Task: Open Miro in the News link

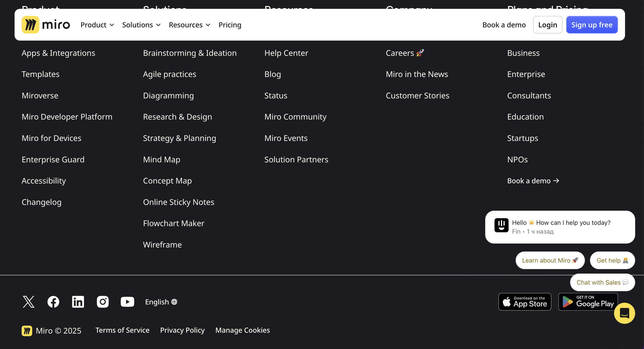Action: (417, 74)
